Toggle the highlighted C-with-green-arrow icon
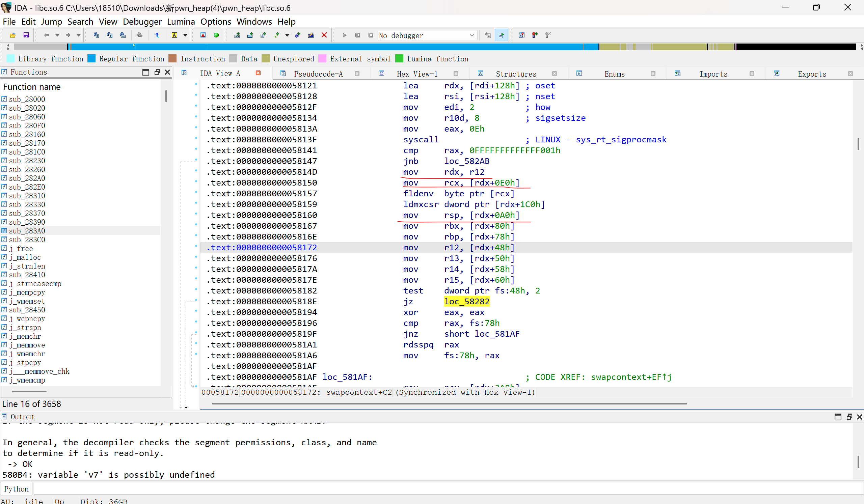 pyautogui.click(x=501, y=35)
